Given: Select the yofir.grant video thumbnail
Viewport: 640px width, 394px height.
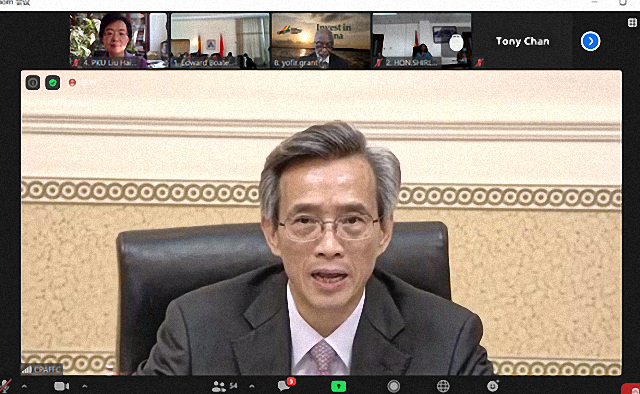Looking at the screenshot, I should pyautogui.click(x=321, y=40).
